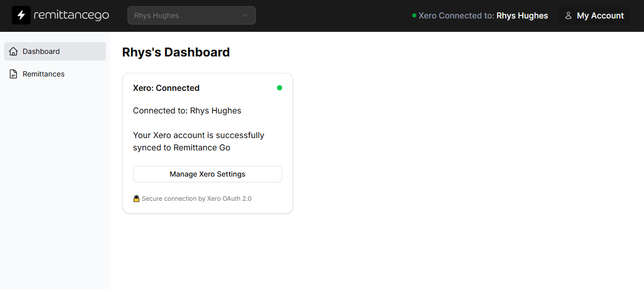Click the green connection indicator in Xero card
The image size is (644, 289).
tap(280, 88)
